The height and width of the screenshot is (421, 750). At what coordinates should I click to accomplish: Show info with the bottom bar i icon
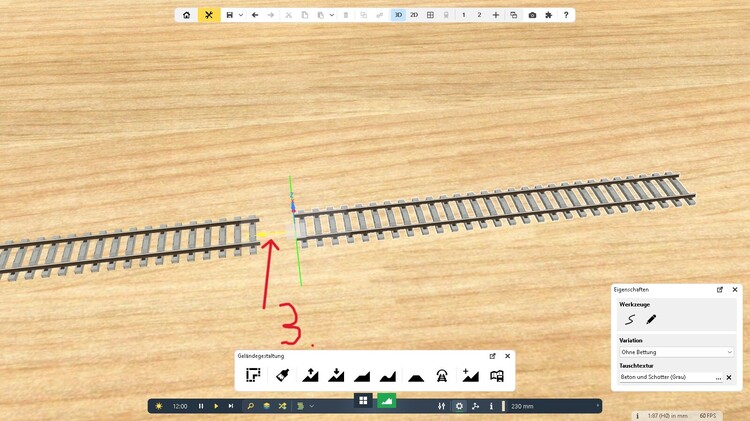[x=491, y=406]
